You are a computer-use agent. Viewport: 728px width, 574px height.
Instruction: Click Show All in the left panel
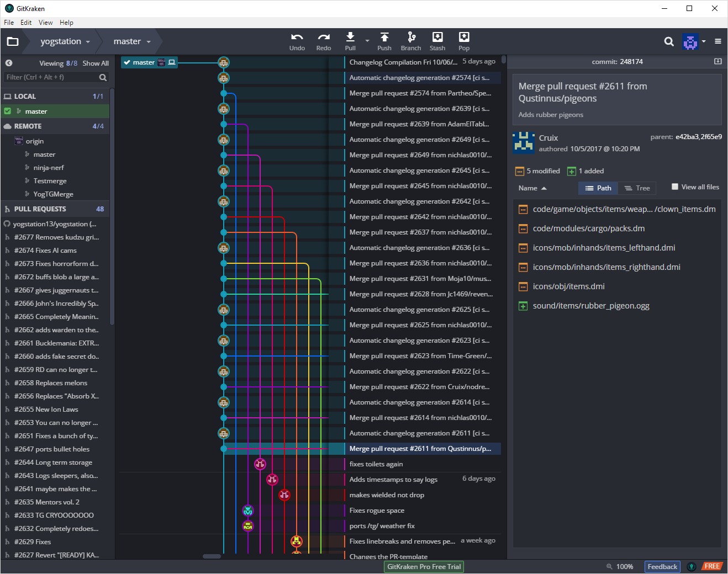[96, 63]
